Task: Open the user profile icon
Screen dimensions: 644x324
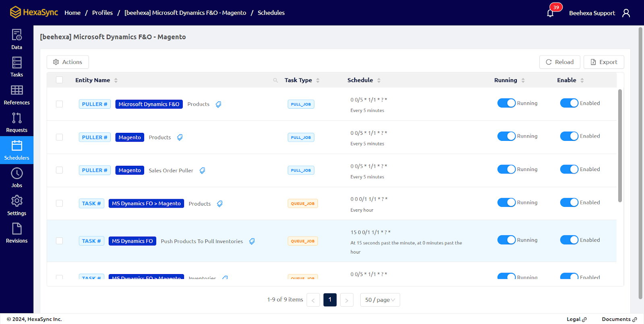Action: [x=626, y=13]
